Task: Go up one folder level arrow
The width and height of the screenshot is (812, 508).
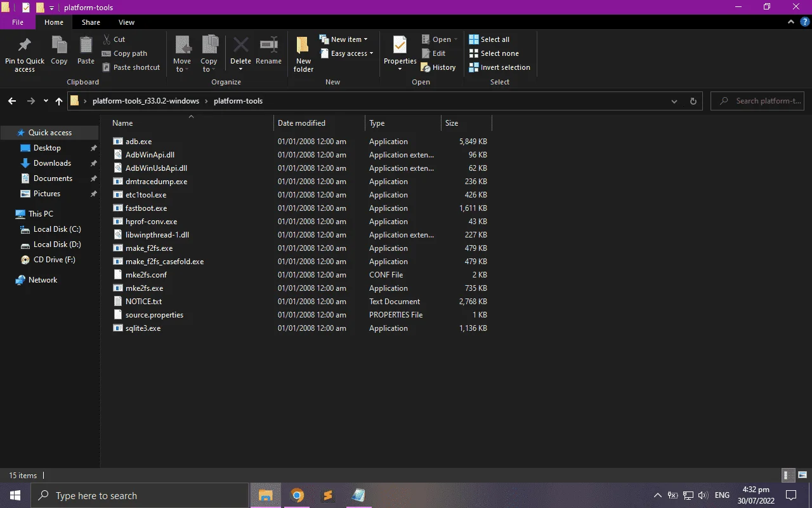Action: [59, 101]
